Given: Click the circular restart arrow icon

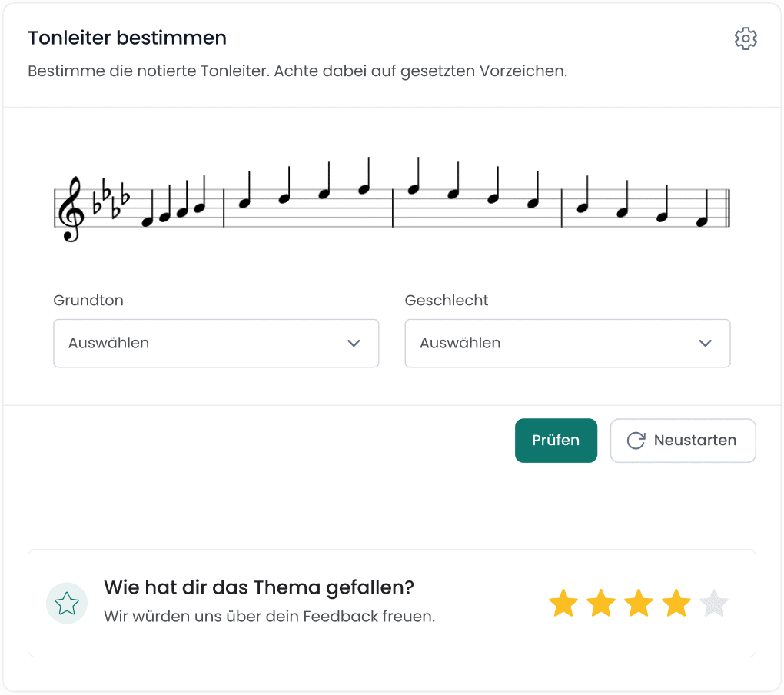Looking at the screenshot, I should [x=634, y=440].
